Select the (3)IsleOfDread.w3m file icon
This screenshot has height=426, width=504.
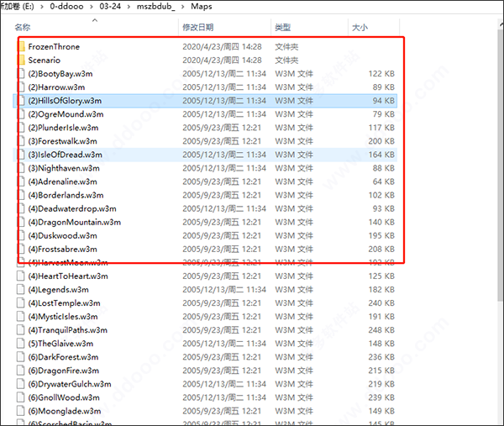pyautogui.click(x=21, y=155)
